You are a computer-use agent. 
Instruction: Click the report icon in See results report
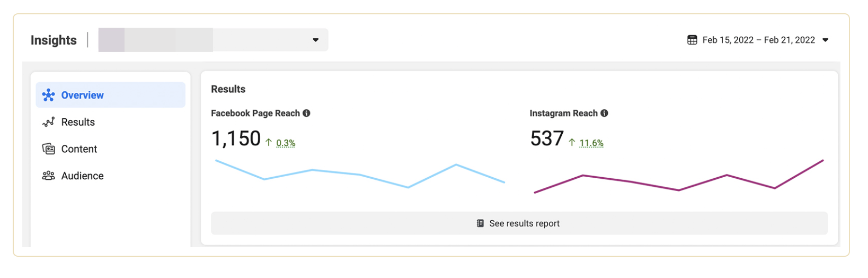(x=480, y=223)
